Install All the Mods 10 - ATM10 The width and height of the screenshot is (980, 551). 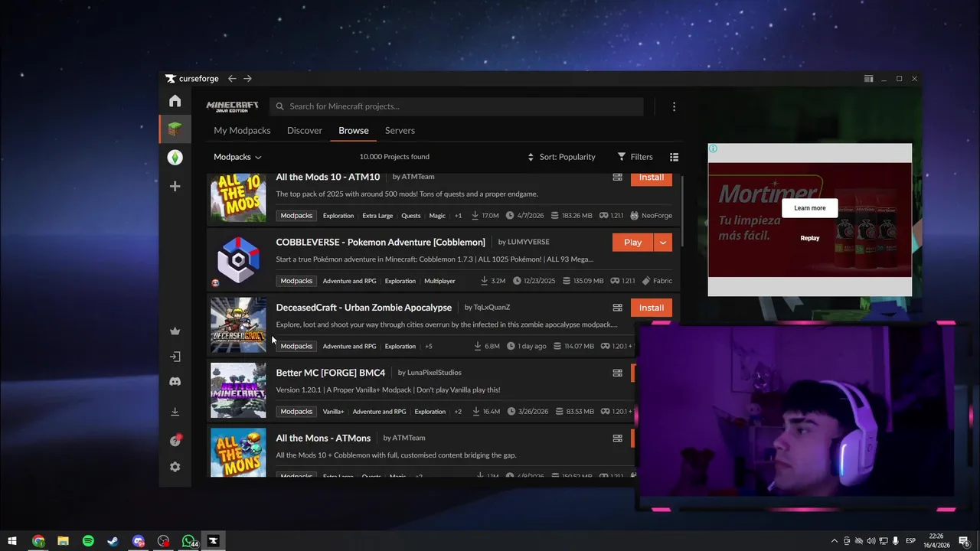point(652,178)
